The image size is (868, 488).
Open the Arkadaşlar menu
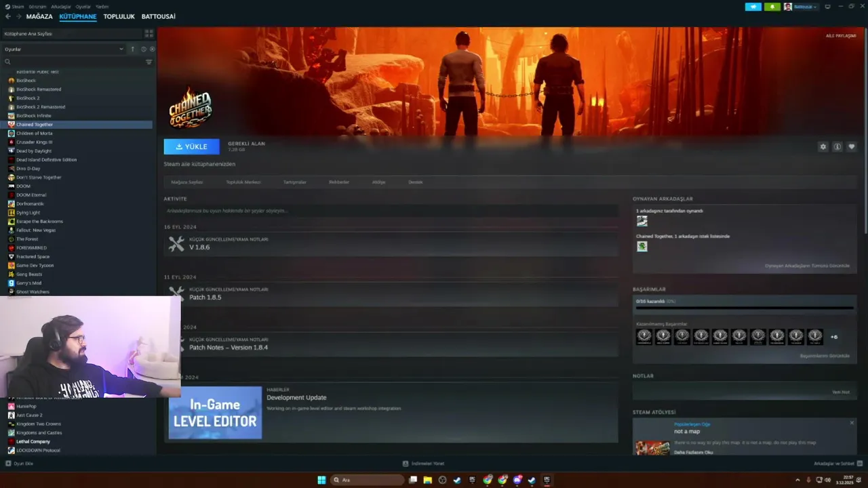pos(61,6)
